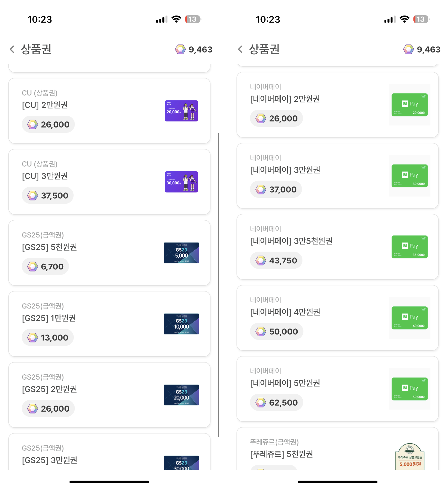
Task: Open the N Pay 35,000 won card image
Action: (x=409, y=247)
